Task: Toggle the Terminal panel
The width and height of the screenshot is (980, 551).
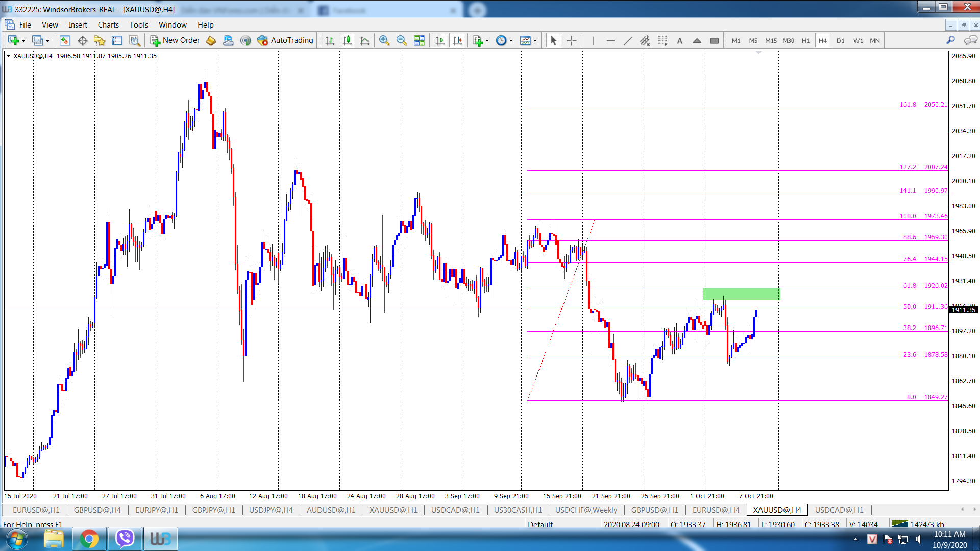Action: tap(117, 40)
